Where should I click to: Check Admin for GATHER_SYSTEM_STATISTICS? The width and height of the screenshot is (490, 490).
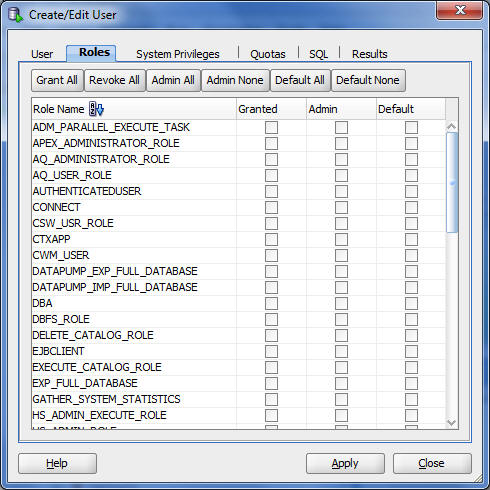(x=341, y=400)
